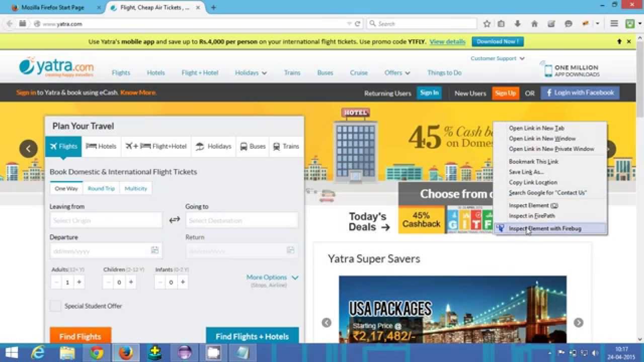644x362 pixels.
Task: Increase Infants count with plus
Action: 183,282
